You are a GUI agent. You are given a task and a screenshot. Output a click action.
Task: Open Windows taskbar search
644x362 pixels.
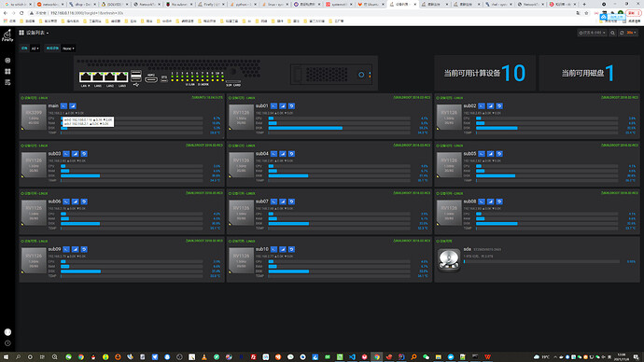18,357
